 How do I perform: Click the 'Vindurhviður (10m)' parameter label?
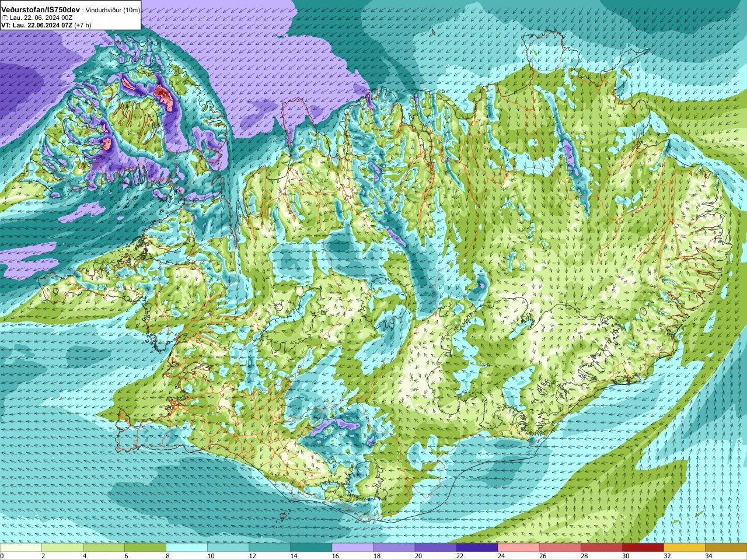coord(113,10)
